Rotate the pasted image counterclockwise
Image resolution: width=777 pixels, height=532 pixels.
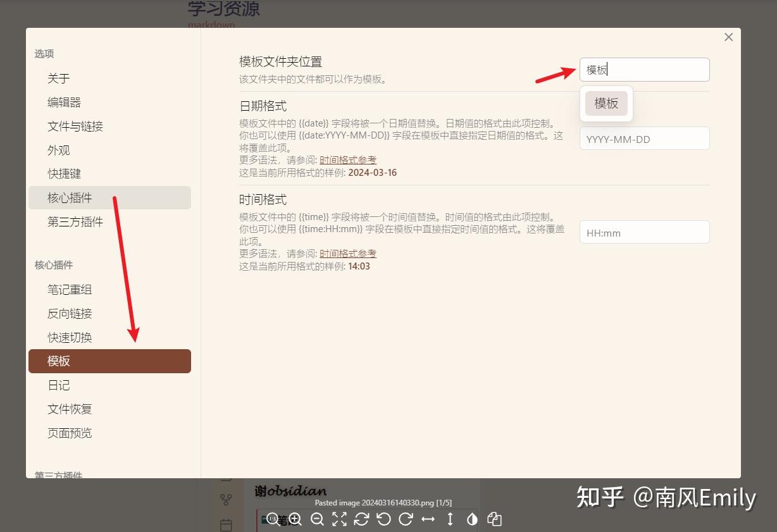(385, 520)
